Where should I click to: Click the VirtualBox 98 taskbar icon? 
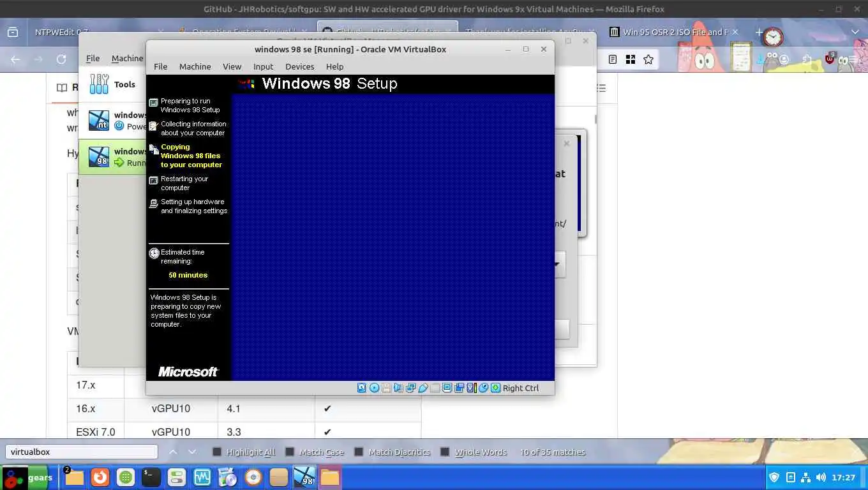(304, 477)
